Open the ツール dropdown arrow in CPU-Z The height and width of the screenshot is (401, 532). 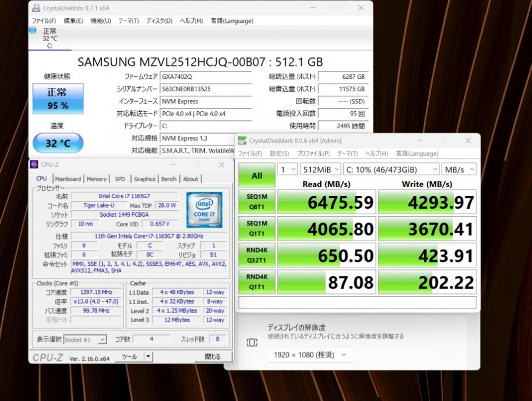point(148,356)
